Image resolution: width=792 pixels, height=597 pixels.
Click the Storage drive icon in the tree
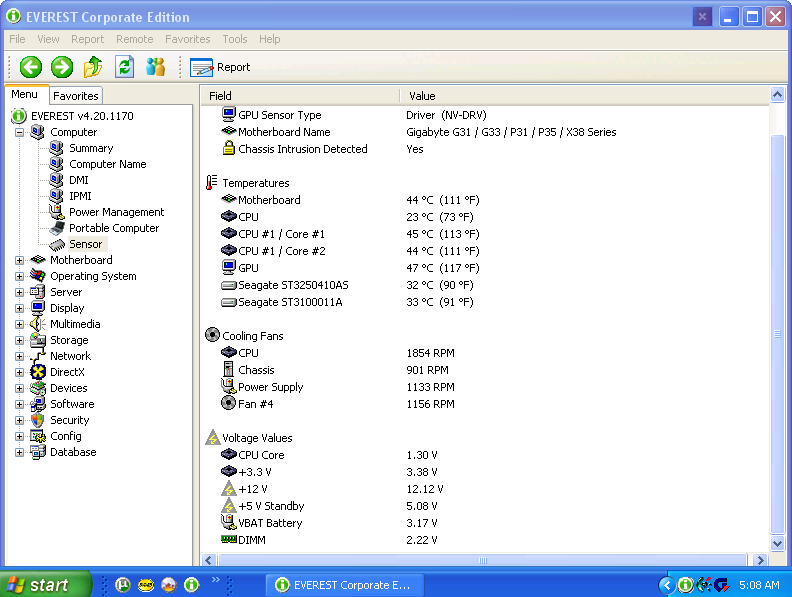38,340
